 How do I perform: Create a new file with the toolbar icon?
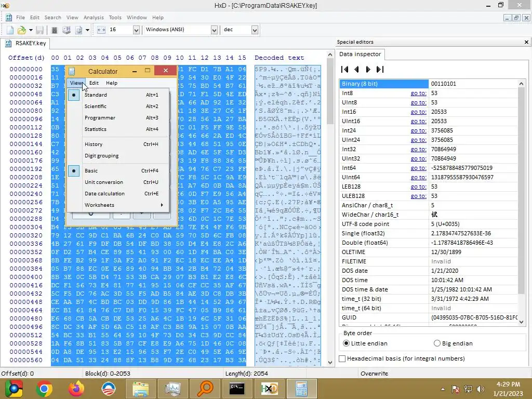click(10, 30)
